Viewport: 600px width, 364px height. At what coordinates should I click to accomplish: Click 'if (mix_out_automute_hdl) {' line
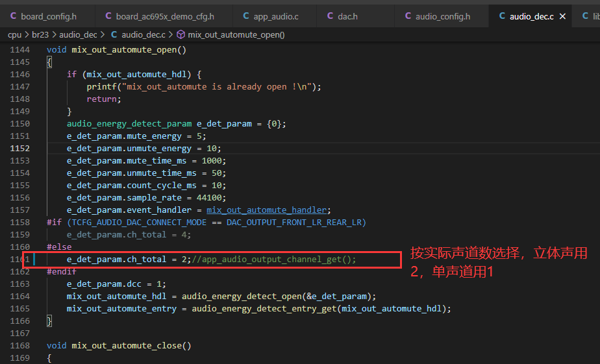coord(134,74)
